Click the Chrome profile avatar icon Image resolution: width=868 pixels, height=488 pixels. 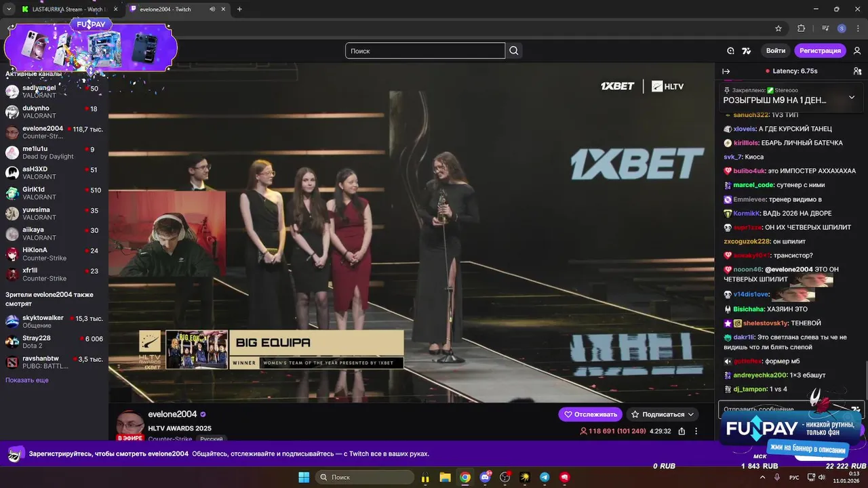pyautogui.click(x=842, y=28)
